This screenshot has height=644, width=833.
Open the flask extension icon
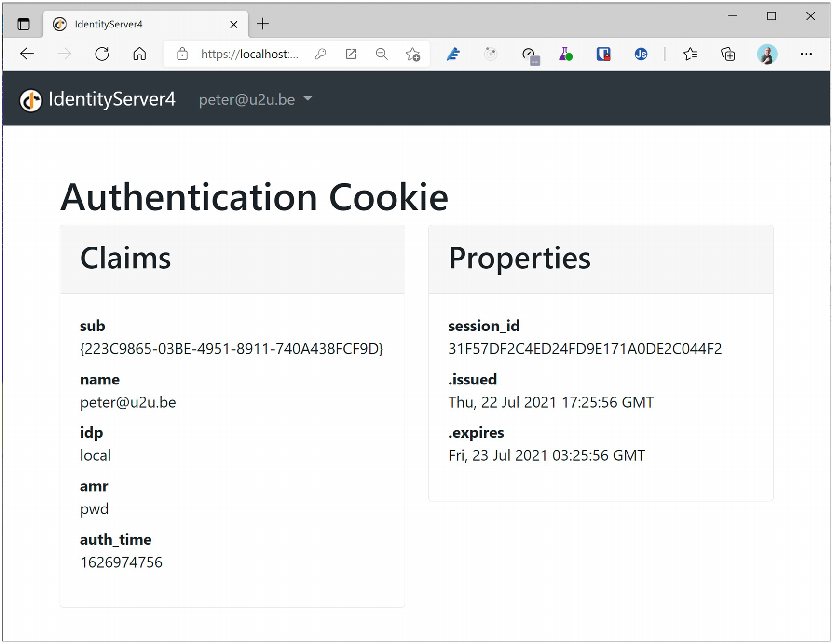click(x=565, y=54)
